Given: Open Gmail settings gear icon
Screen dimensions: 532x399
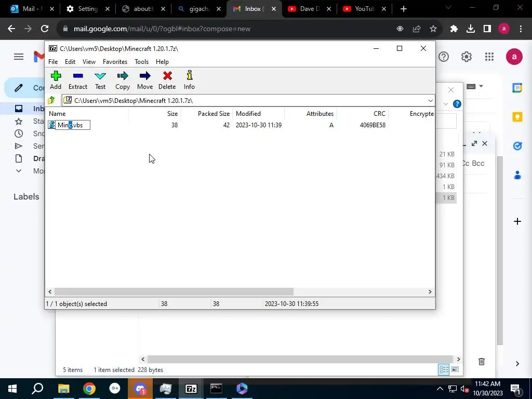Looking at the screenshot, I should (467, 57).
